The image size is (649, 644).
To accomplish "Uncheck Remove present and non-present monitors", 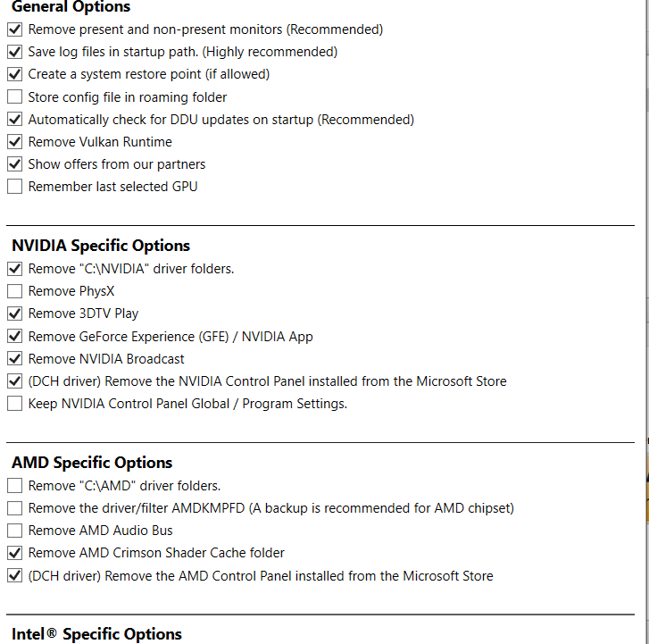I will pos(14,29).
